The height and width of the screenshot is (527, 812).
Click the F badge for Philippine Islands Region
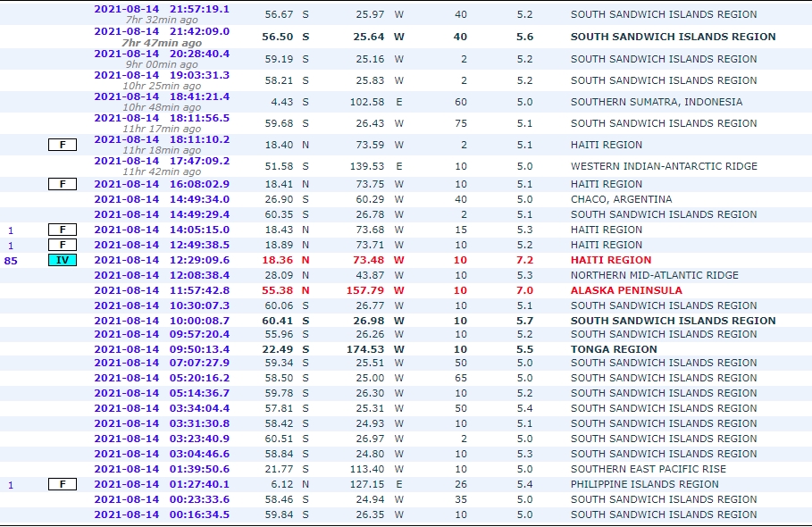click(x=63, y=484)
